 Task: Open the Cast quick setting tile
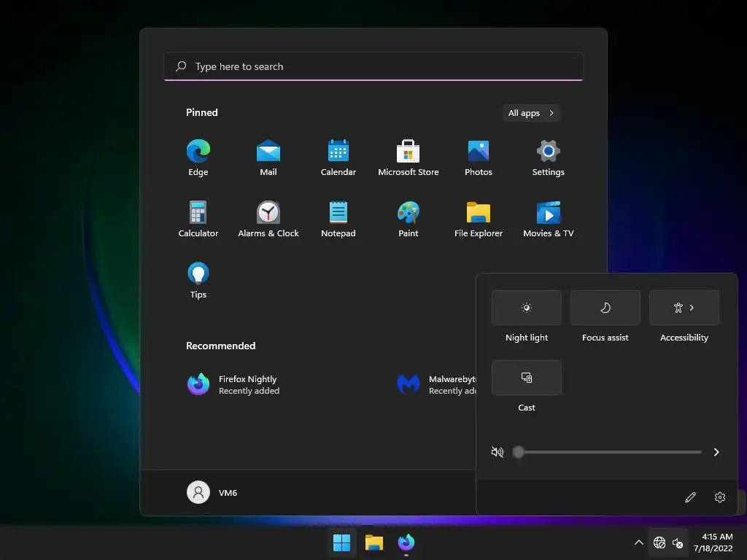point(527,378)
